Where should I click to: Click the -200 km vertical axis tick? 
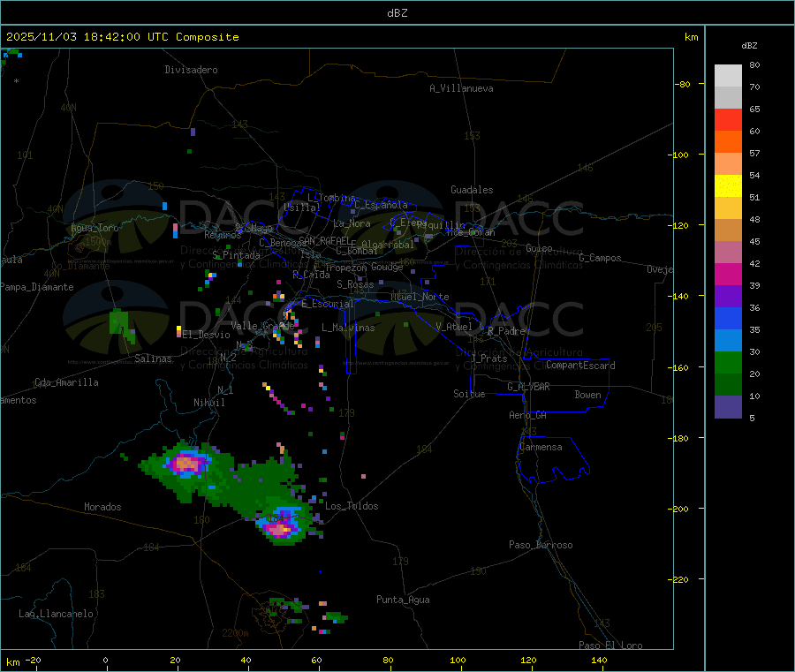pos(678,509)
